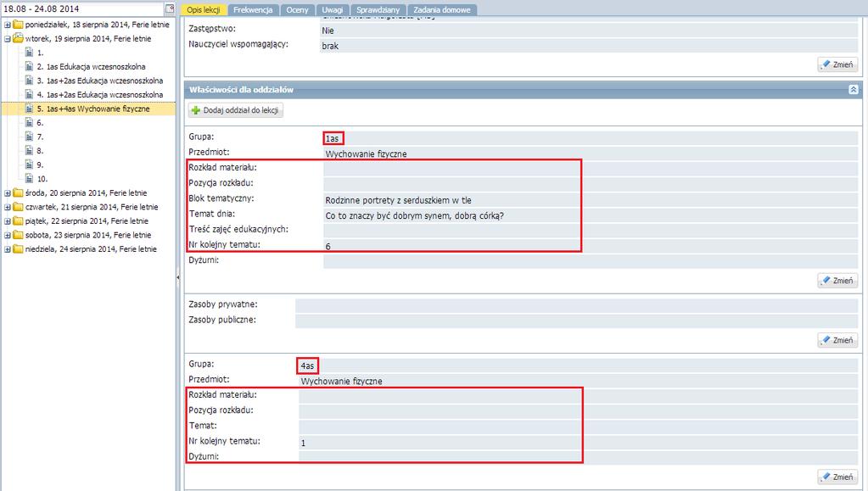Click the document icon for lesson 8.
This screenshot has height=491, width=868.
tap(30, 151)
